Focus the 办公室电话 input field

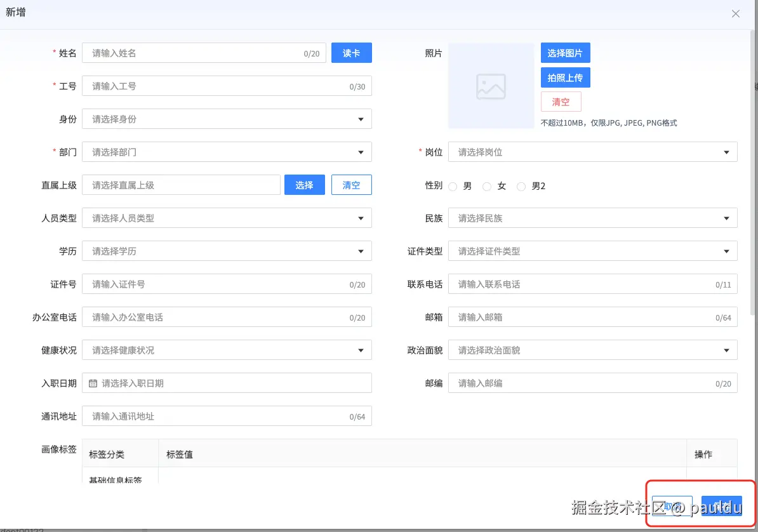[227, 317]
